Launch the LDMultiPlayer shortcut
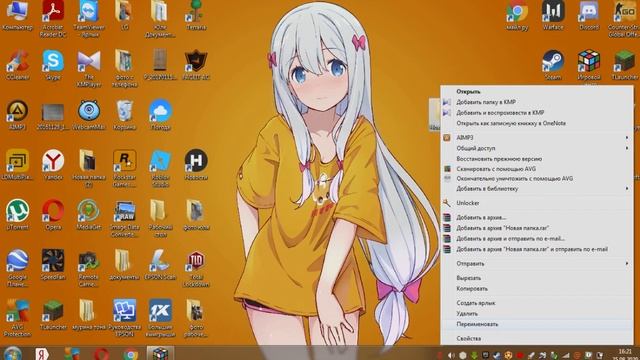640x360 pixels. (17, 165)
